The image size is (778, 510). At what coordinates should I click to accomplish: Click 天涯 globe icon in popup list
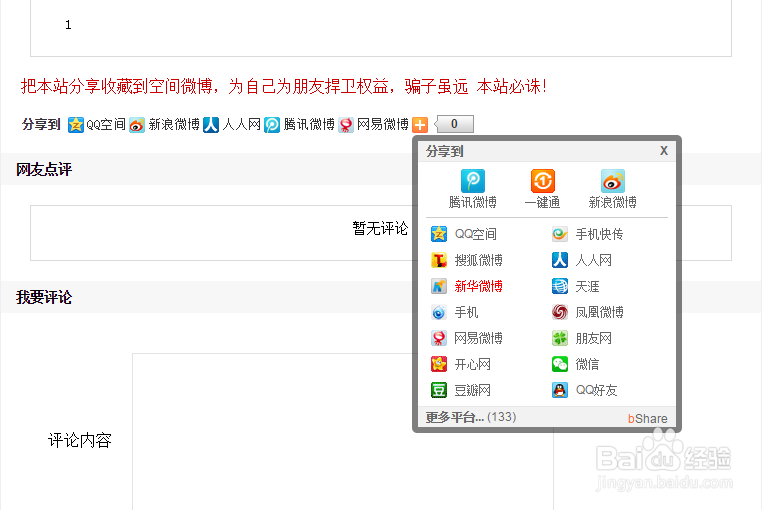tap(560, 286)
